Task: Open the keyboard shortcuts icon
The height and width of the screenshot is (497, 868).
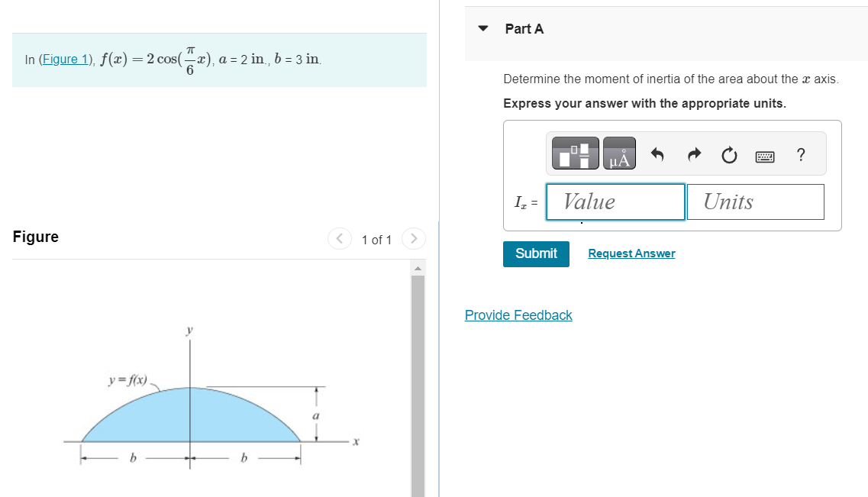Action: (x=764, y=154)
